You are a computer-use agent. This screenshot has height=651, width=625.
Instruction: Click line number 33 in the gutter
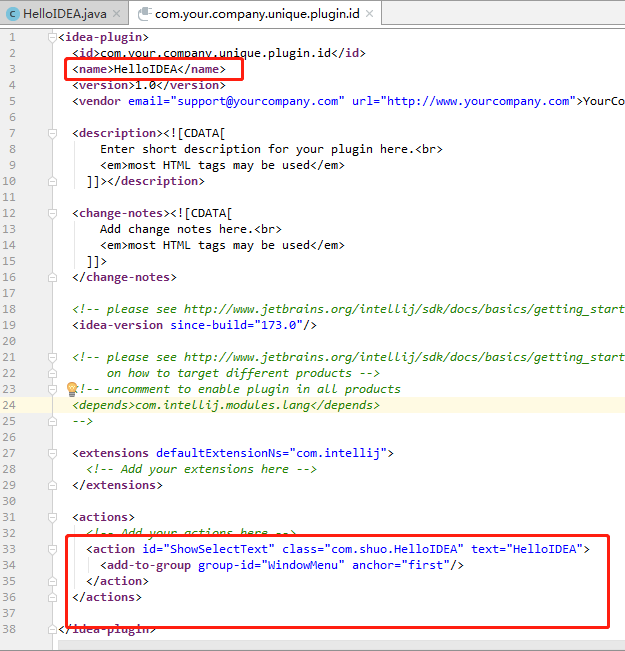point(9,549)
